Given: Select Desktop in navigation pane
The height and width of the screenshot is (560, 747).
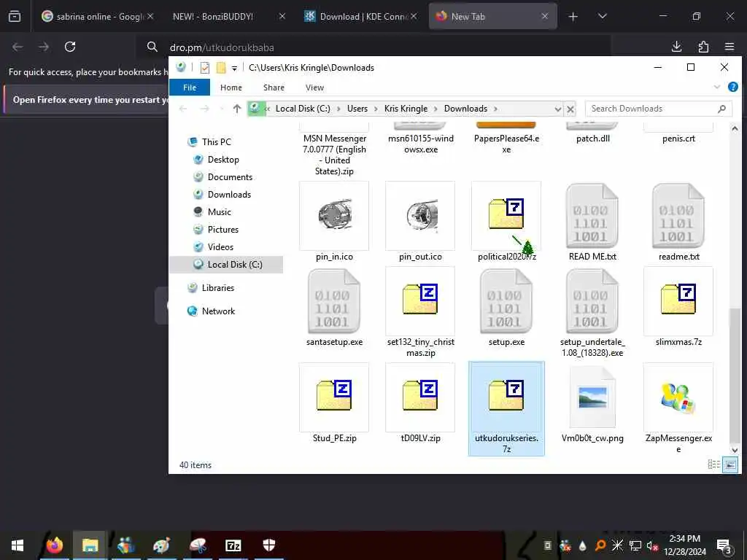Looking at the screenshot, I should point(223,160).
